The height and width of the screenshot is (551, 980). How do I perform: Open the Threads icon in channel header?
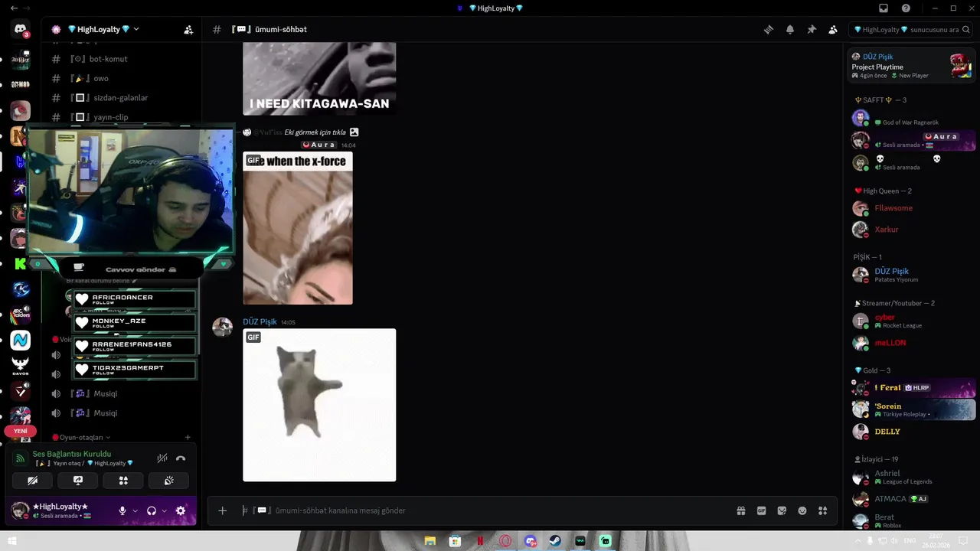(x=768, y=30)
